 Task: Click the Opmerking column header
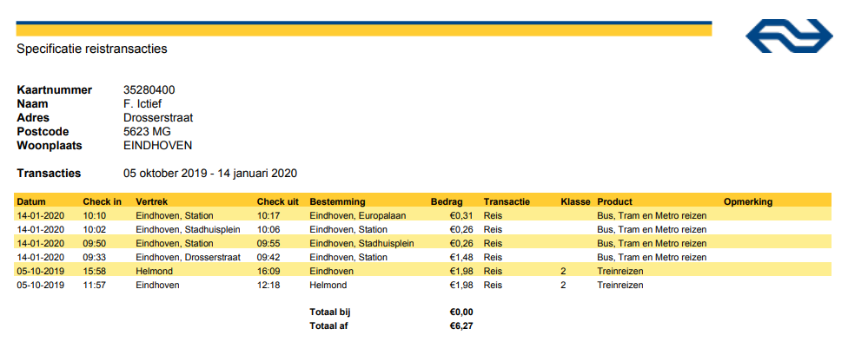(748, 202)
